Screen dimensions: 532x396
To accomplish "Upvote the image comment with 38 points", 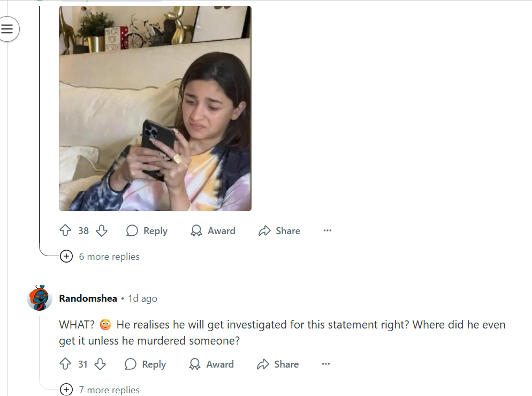I will click(65, 231).
